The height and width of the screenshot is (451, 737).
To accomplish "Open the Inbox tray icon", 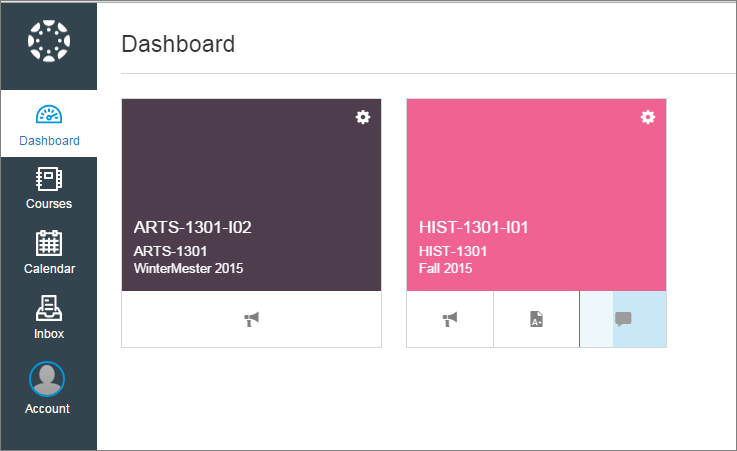I will [x=49, y=308].
